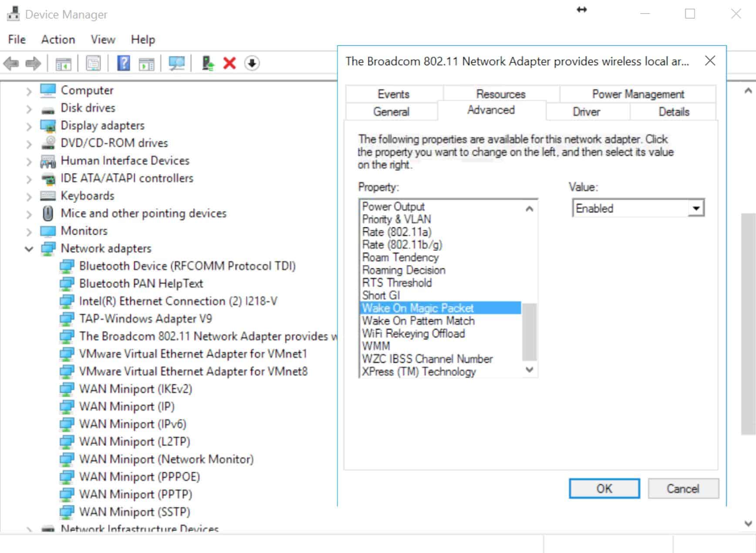Switch to the Resources tab
756x553 pixels.
(x=501, y=94)
